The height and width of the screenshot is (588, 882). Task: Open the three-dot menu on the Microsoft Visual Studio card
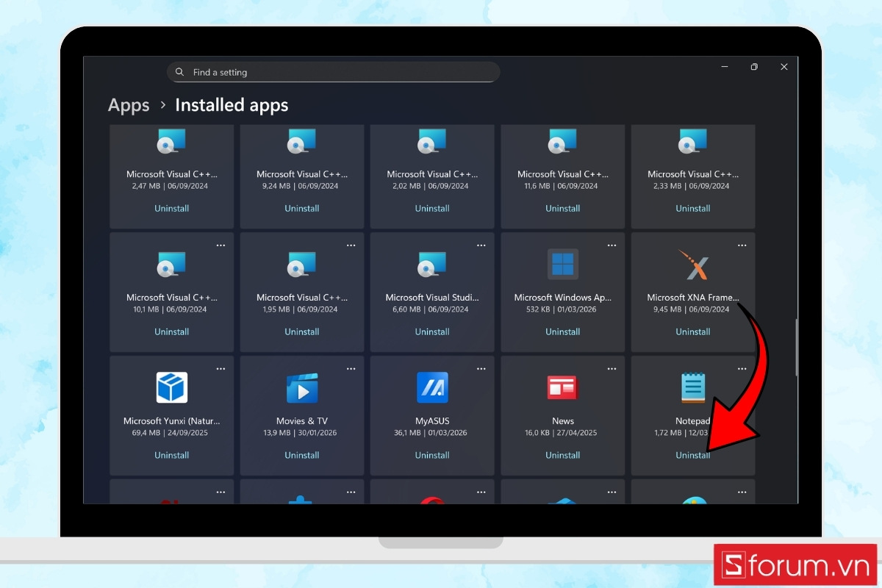click(x=481, y=245)
